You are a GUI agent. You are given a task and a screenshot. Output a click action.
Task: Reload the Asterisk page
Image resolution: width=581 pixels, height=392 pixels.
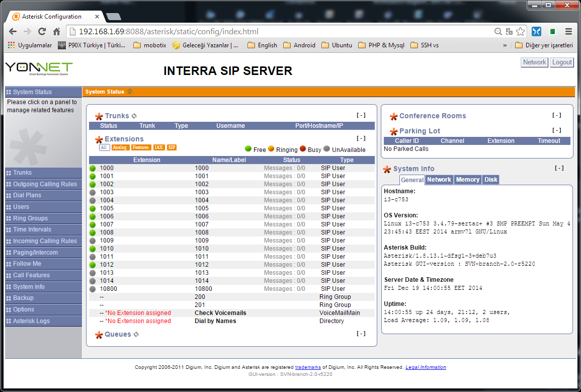(42, 32)
